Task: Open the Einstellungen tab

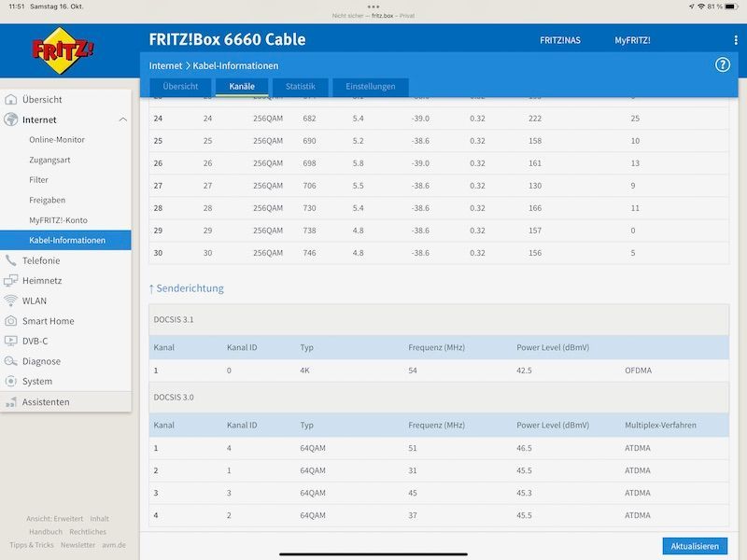Action: (370, 87)
